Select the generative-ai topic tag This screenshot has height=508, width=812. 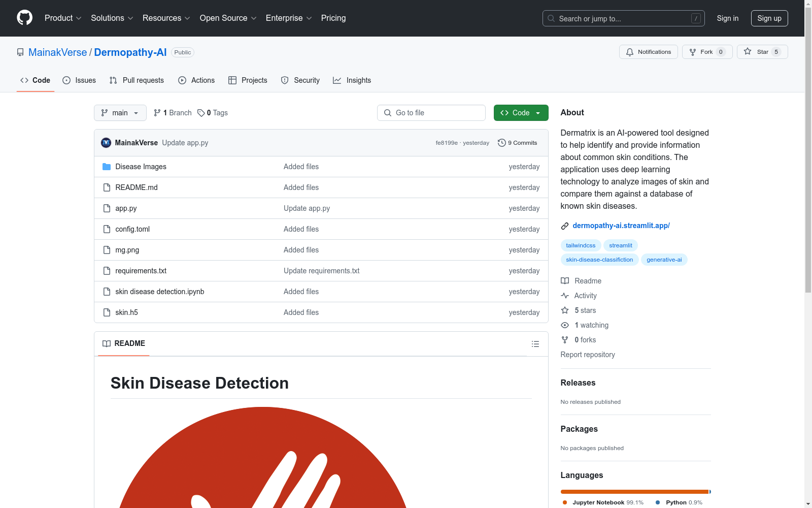coord(664,260)
